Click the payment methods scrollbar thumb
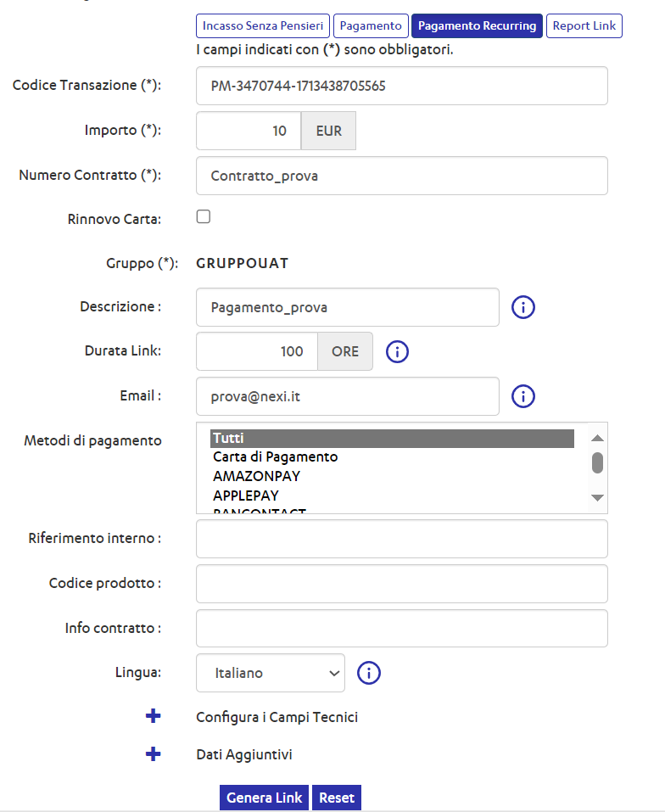 tap(597, 463)
